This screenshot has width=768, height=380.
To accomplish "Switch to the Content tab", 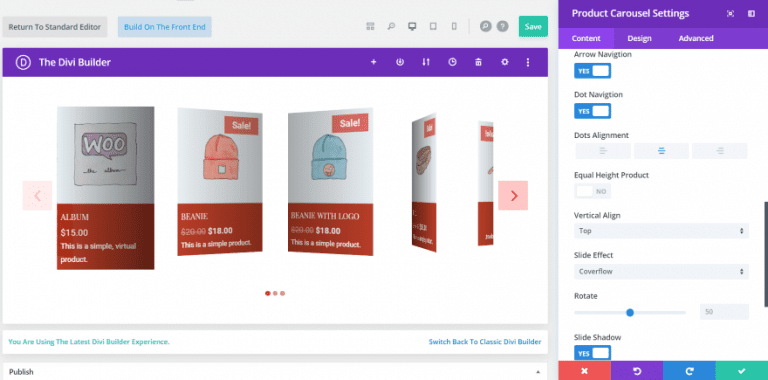I will (586, 38).
